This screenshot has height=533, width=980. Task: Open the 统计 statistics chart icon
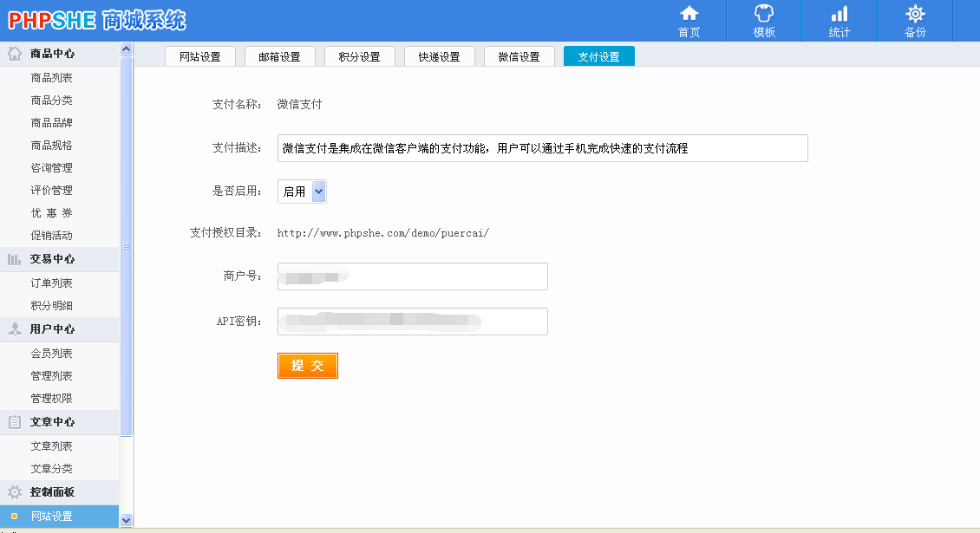point(840,14)
